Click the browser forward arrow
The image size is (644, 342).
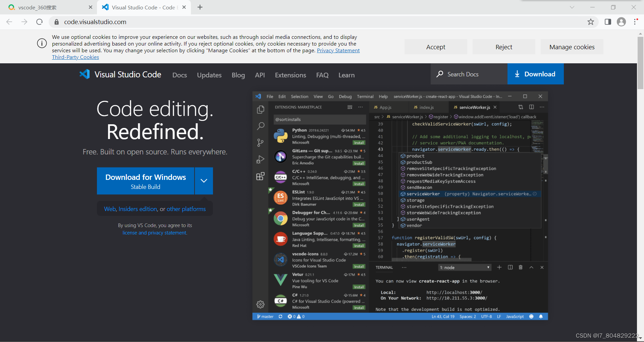[x=24, y=22]
